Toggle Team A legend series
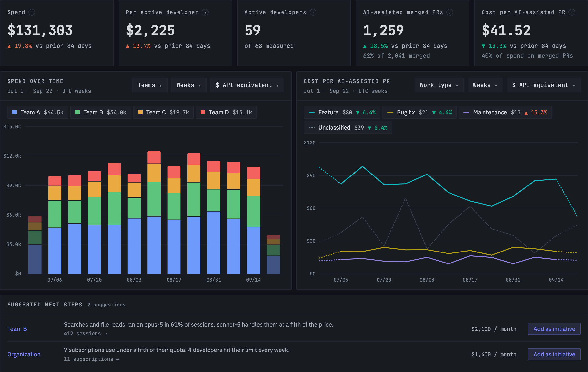588x372 pixels. [38, 112]
